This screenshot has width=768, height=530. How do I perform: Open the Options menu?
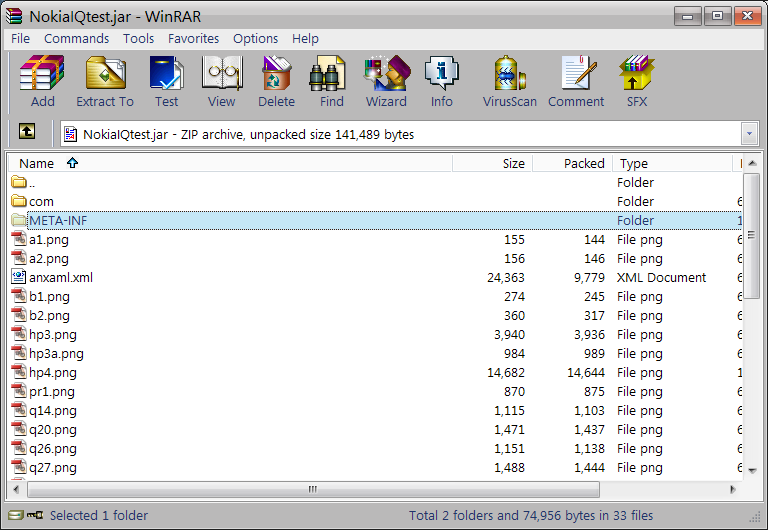(256, 38)
